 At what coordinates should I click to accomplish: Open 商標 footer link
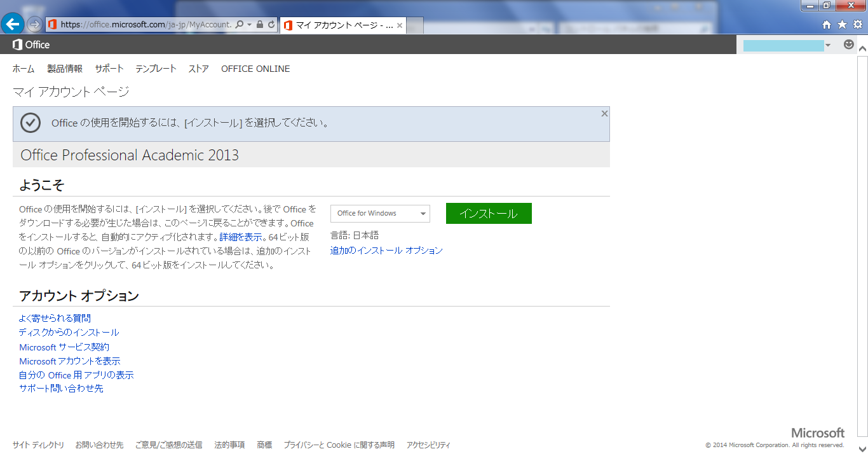pyautogui.click(x=264, y=445)
